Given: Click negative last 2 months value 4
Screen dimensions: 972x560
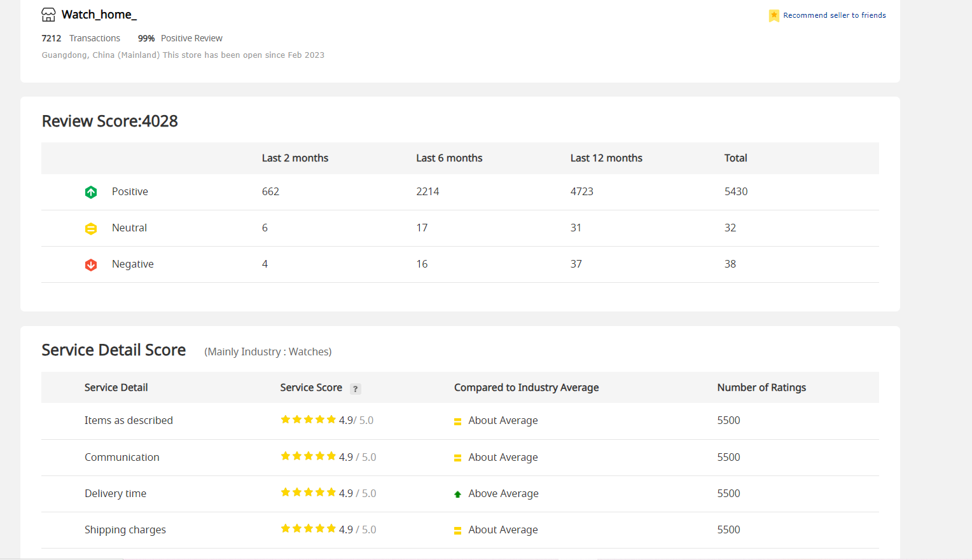Looking at the screenshot, I should click(265, 264).
